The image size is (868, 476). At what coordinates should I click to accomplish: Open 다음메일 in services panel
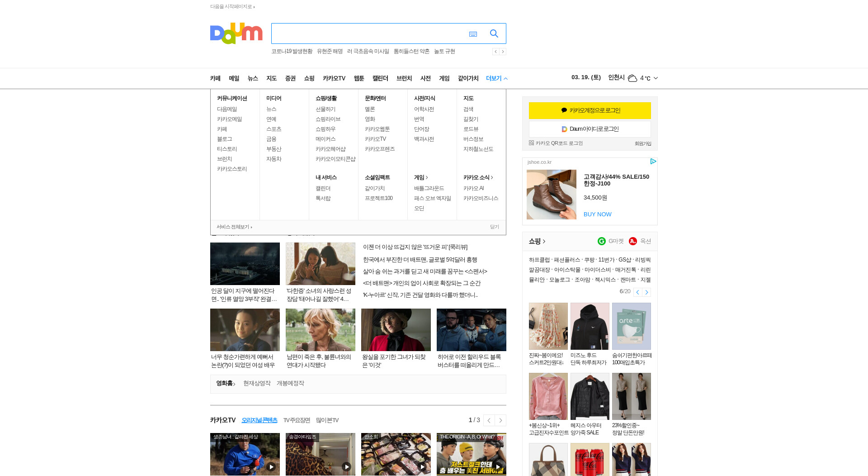(x=227, y=109)
